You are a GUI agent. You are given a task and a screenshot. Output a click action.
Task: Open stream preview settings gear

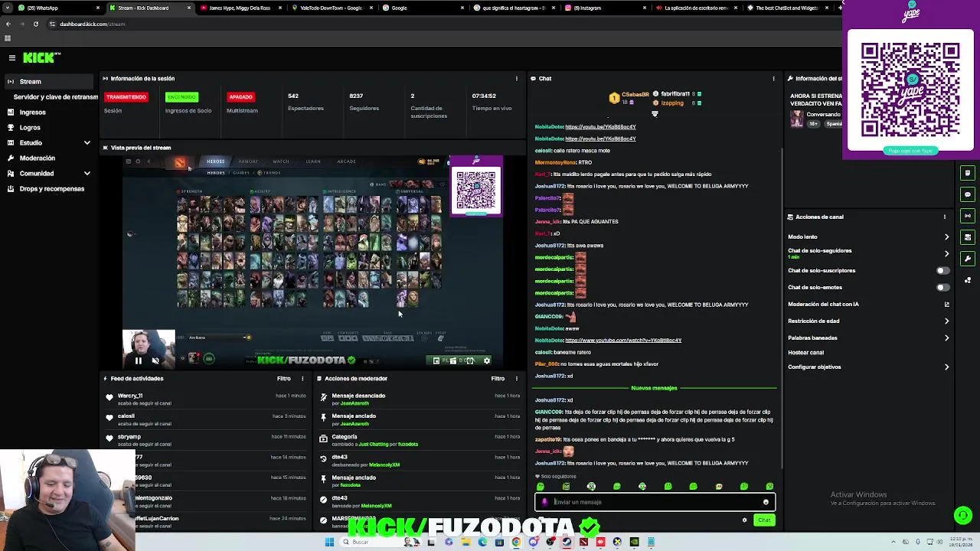(x=487, y=360)
